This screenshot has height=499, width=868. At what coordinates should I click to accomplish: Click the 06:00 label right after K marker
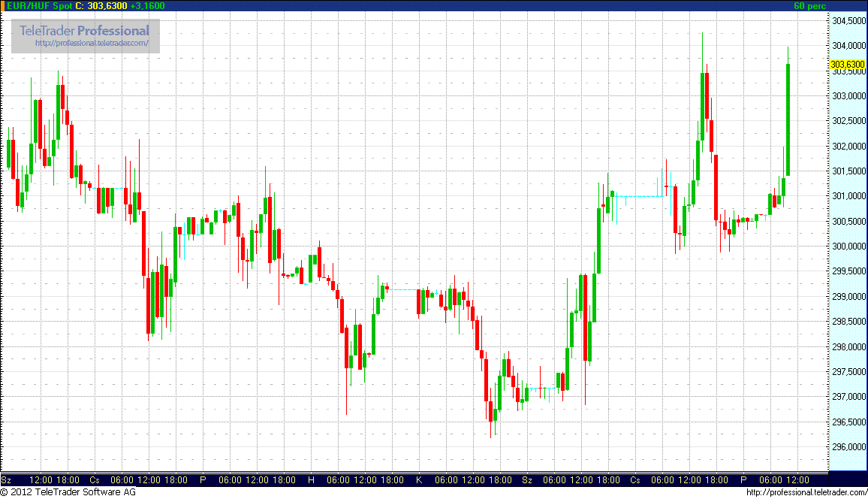[446, 480]
